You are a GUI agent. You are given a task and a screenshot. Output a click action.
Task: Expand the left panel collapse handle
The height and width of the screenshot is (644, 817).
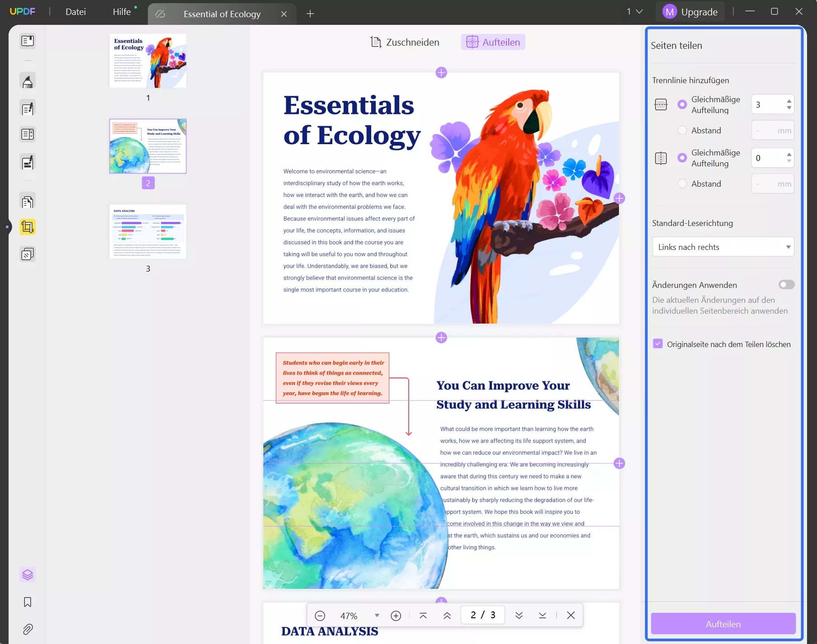[7, 227]
